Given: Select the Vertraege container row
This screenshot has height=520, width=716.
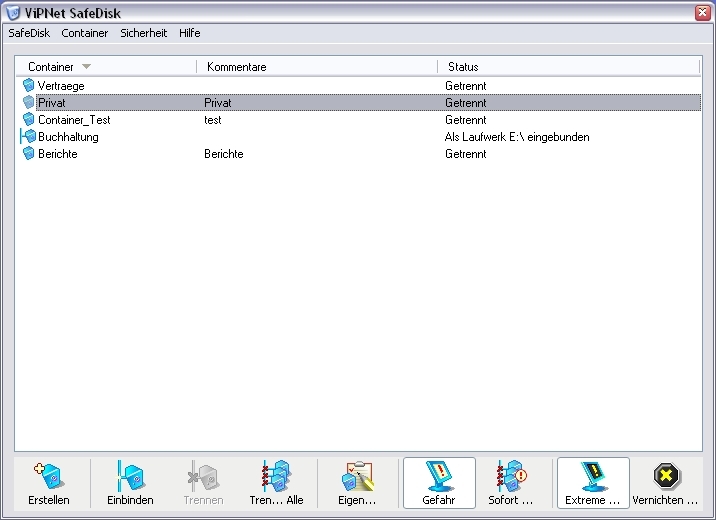Looking at the screenshot, I should coord(61,86).
